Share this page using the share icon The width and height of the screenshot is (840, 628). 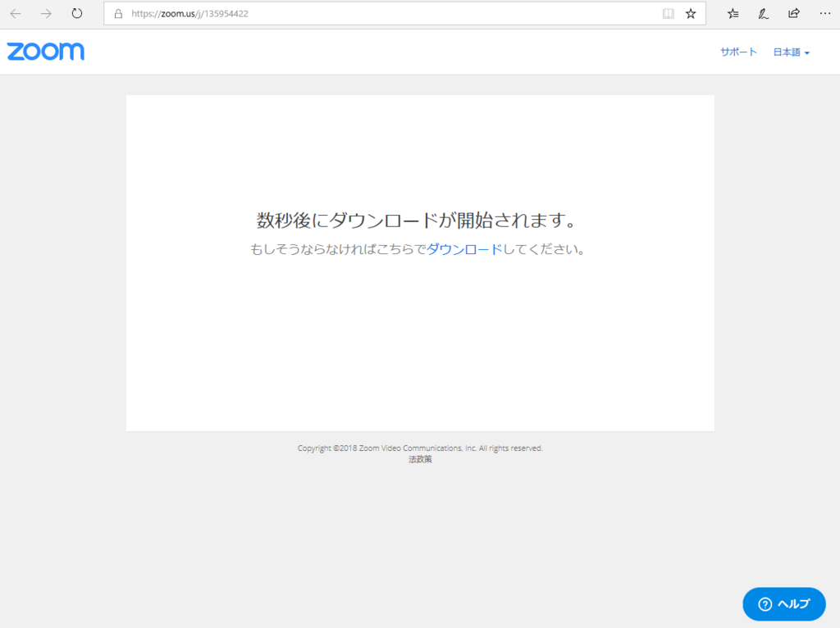(x=792, y=13)
